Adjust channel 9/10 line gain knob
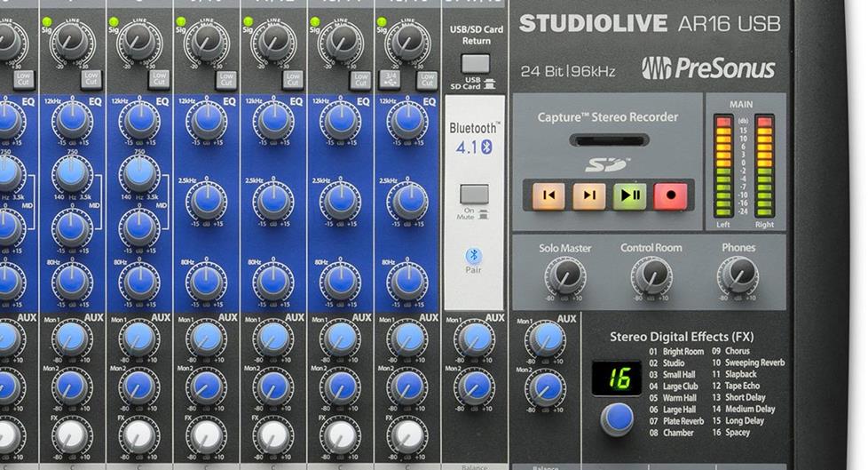The image size is (868, 470). [x=206, y=42]
